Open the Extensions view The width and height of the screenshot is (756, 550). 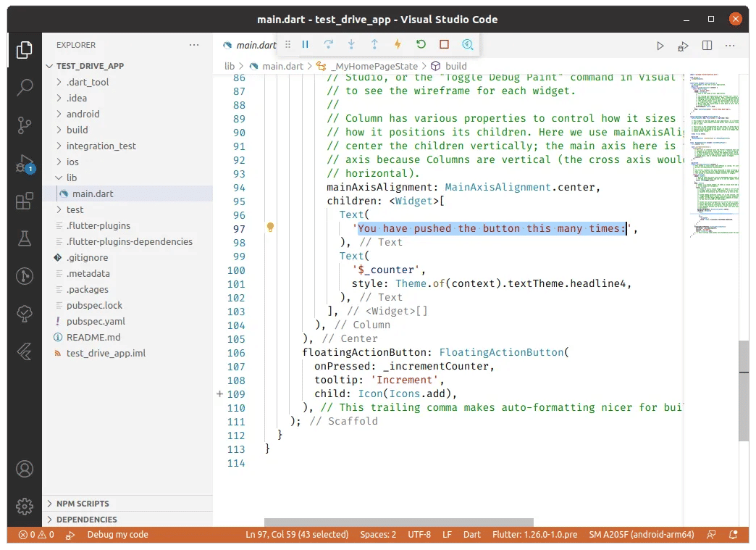click(x=24, y=201)
